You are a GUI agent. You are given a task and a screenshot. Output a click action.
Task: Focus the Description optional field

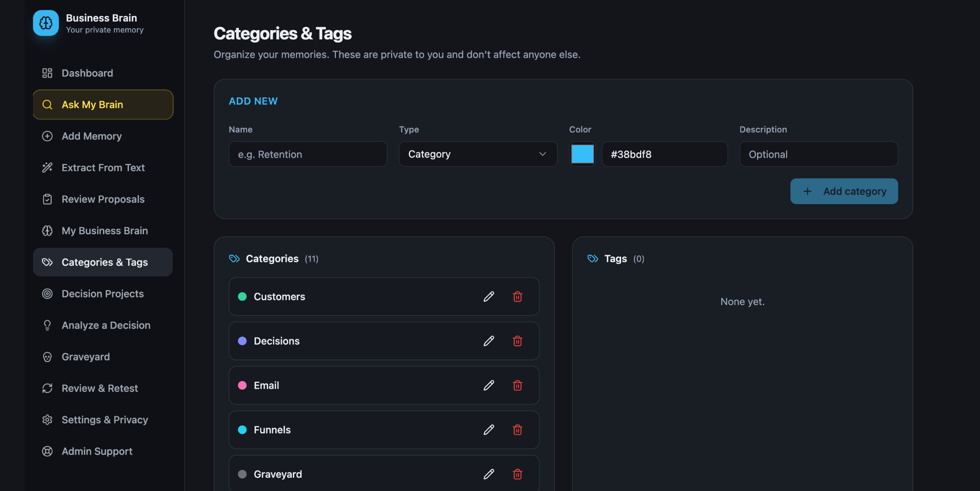819,154
